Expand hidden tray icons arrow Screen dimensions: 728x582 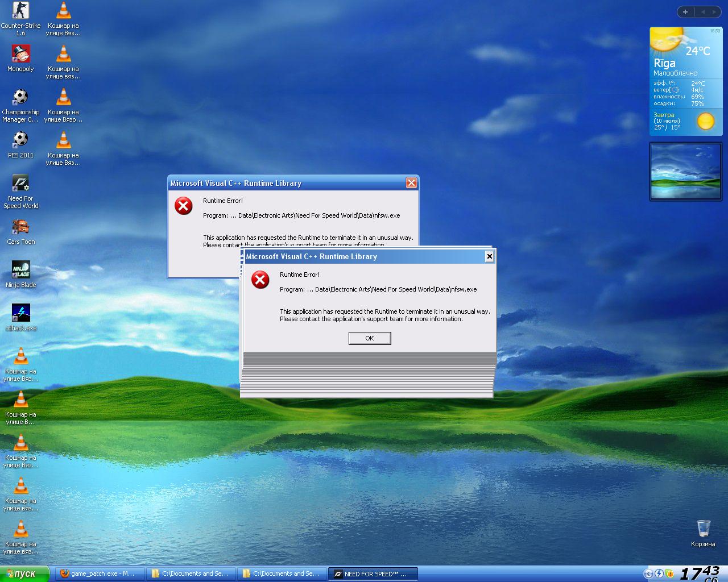(x=648, y=574)
